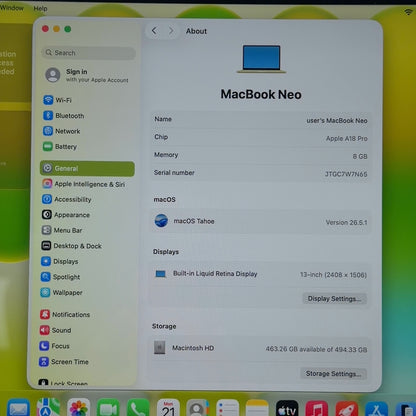This screenshot has width=416, height=416.
Task: Select Accessibility in sidebar
Action: 67,199
